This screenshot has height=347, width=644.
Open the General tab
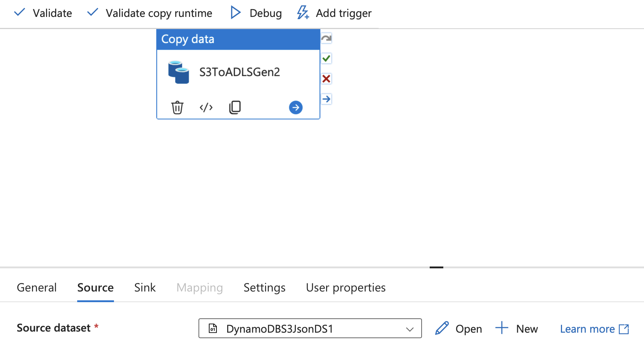click(37, 287)
